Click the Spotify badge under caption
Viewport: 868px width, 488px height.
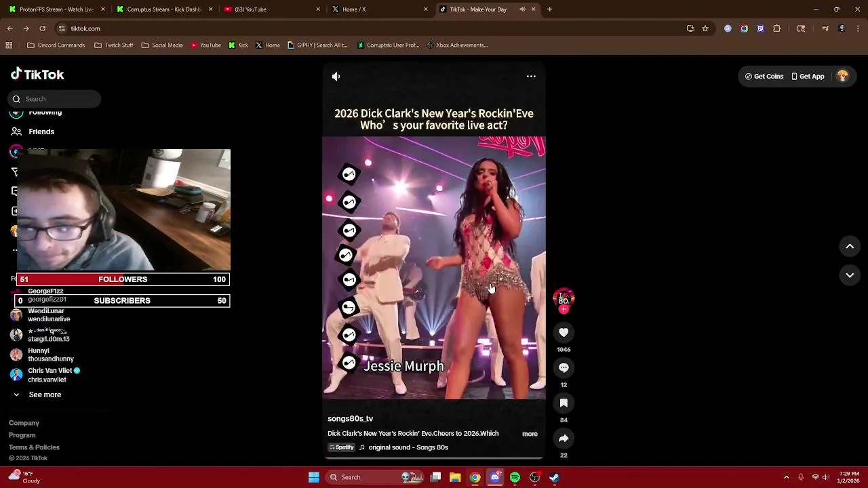[x=341, y=447]
